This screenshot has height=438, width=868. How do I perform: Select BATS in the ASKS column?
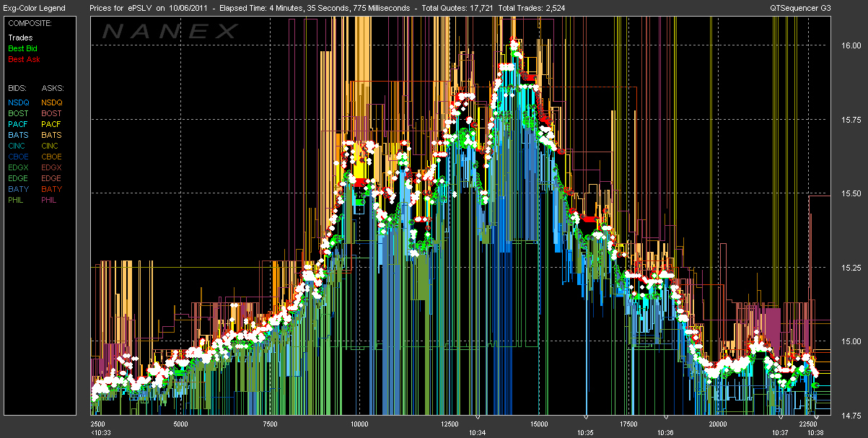[x=52, y=135]
